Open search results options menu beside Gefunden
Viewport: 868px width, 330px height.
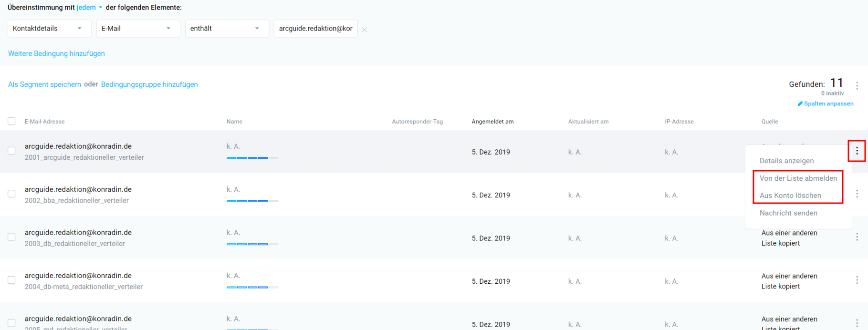coord(857,86)
